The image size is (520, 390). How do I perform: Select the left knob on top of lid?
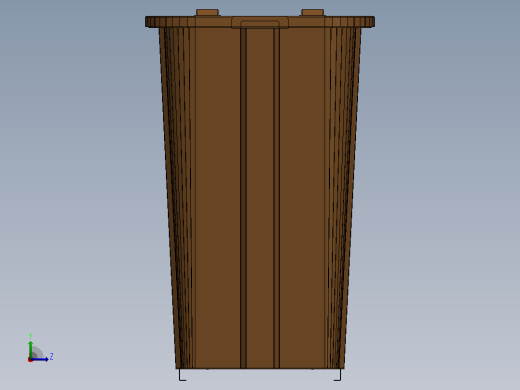coord(207,13)
